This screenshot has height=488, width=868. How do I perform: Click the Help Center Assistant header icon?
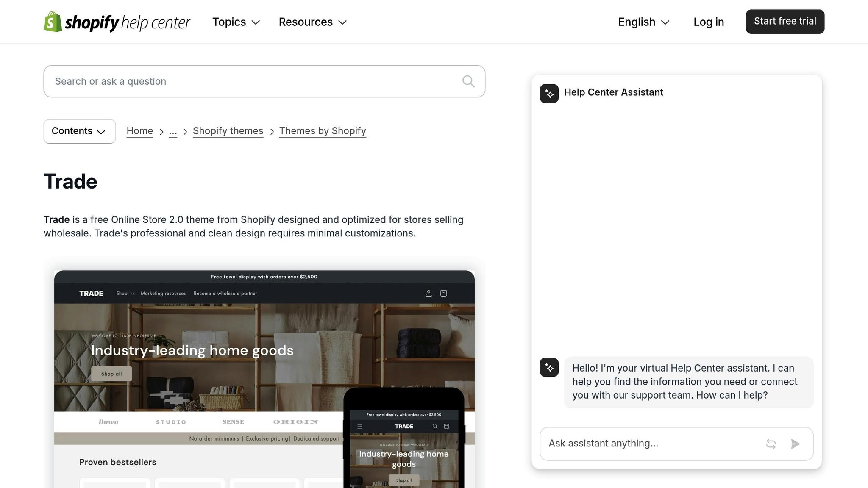tap(549, 94)
